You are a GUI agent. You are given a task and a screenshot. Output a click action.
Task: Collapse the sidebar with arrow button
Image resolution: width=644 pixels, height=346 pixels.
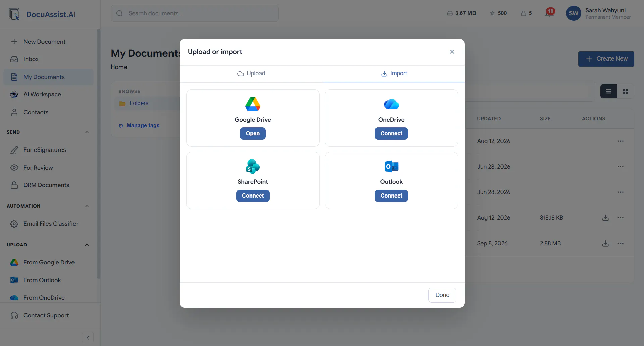point(88,338)
